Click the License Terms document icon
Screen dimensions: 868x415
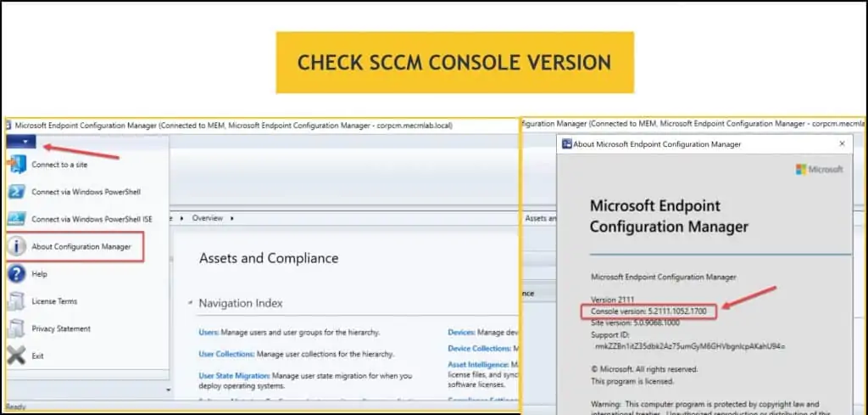pyautogui.click(x=16, y=301)
